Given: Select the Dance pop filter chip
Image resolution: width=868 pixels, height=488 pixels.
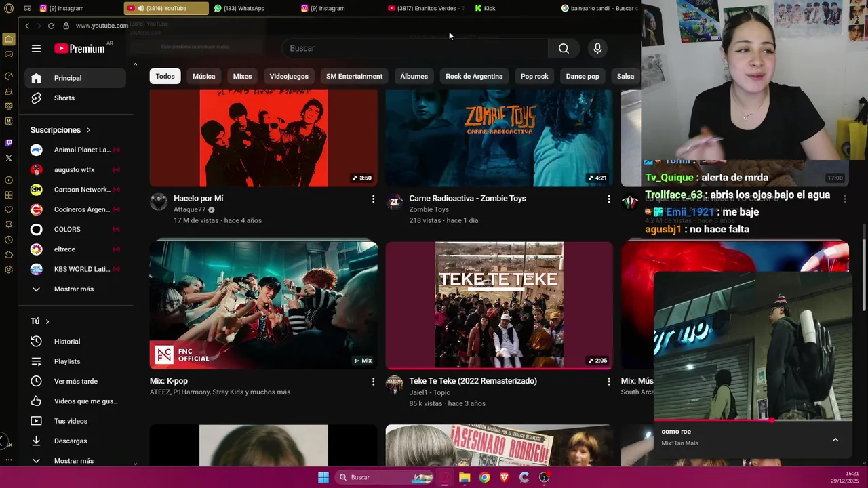Looking at the screenshot, I should (583, 76).
